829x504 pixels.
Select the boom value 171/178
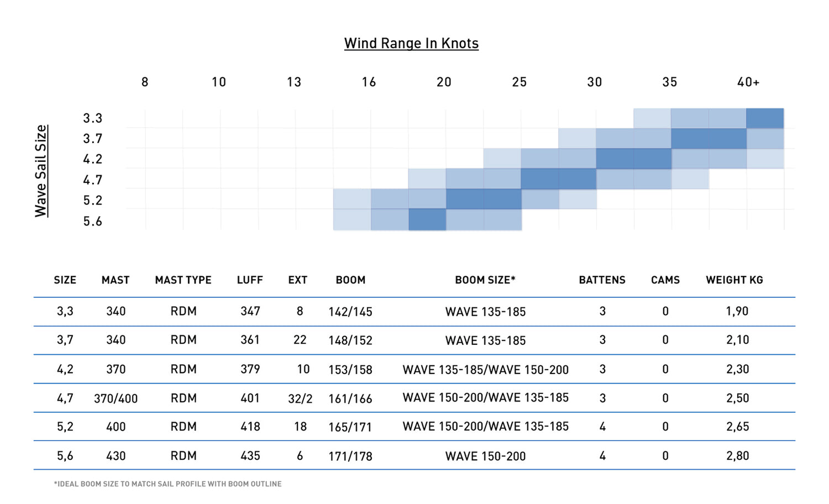point(350,456)
